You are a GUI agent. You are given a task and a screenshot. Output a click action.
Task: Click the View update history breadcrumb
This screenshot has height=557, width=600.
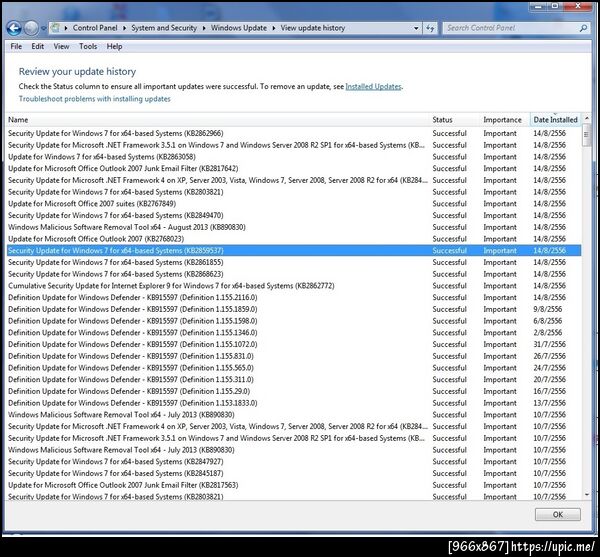click(x=313, y=28)
